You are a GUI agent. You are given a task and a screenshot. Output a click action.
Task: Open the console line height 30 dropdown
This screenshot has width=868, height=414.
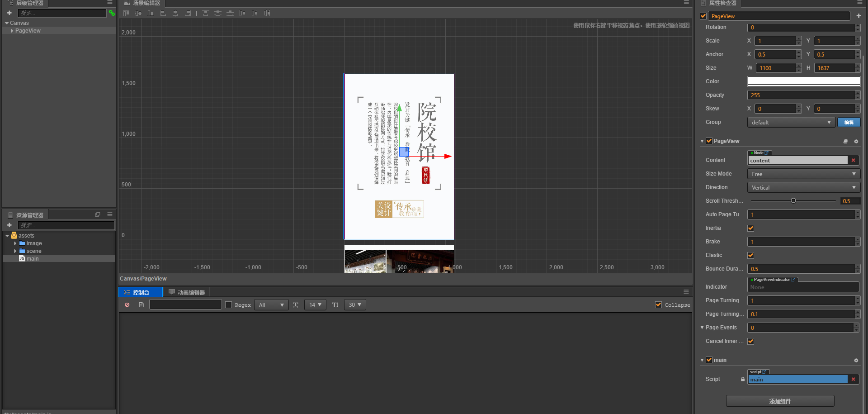pos(355,305)
